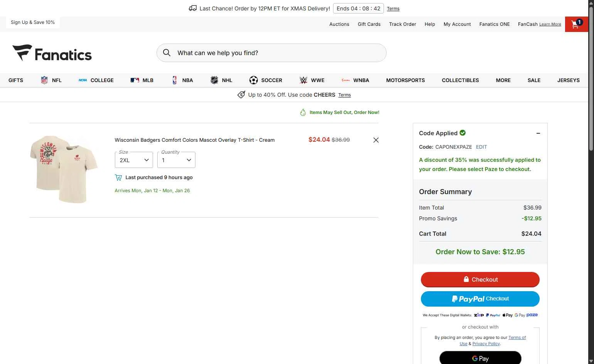The image size is (594, 364).
Task: Click the WNBA logo icon
Action: click(x=346, y=80)
